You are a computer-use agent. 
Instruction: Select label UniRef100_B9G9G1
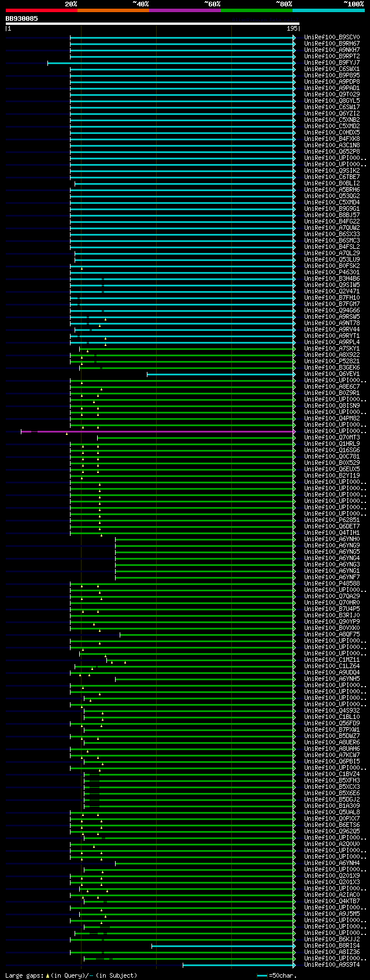pyautogui.click(x=332, y=209)
